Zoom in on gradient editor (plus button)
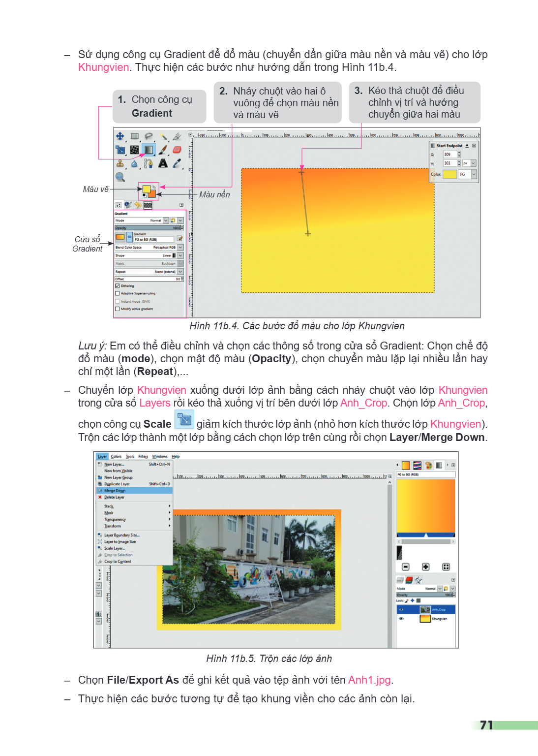Viewport: 538px width, 756px height. click(x=426, y=567)
